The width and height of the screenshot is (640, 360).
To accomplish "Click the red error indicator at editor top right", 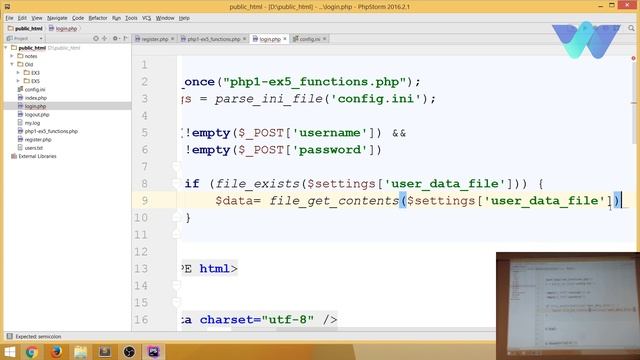I will point(633,58).
